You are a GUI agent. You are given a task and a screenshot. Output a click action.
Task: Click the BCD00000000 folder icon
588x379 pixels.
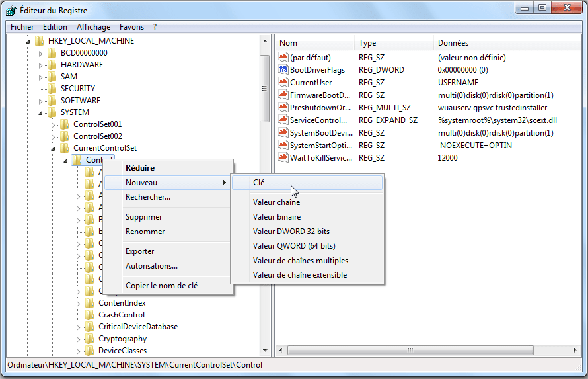click(x=52, y=53)
